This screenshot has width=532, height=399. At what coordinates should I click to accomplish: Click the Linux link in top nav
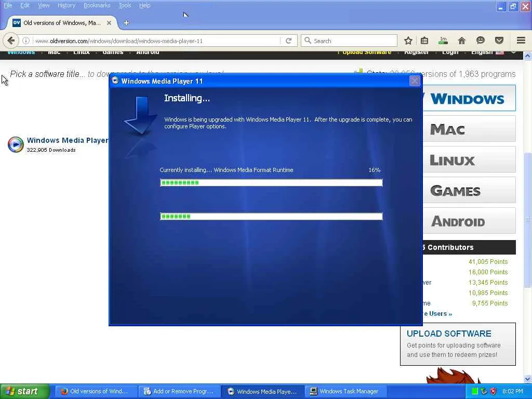click(x=82, y=52)
